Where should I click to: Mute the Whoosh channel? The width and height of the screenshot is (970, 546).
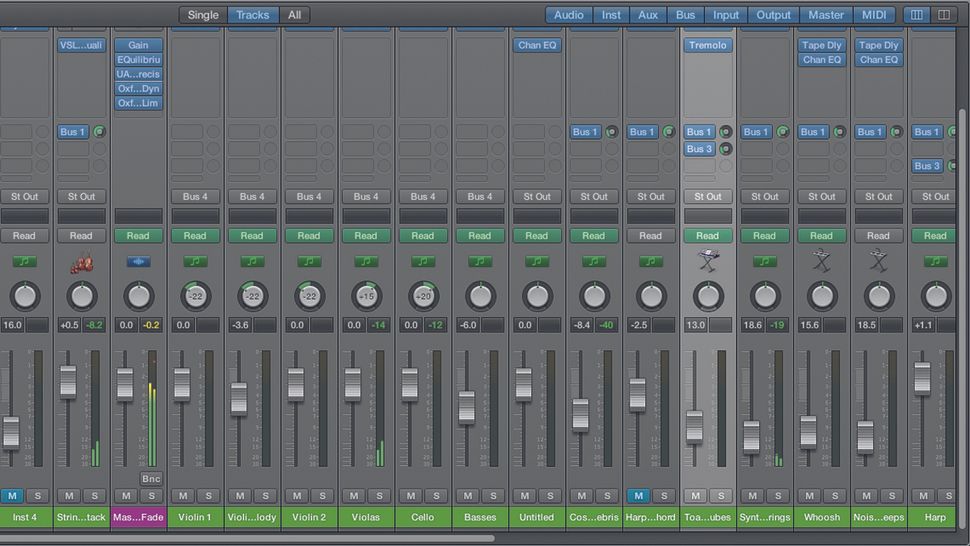pyautogui.click(x=809, y=496)
